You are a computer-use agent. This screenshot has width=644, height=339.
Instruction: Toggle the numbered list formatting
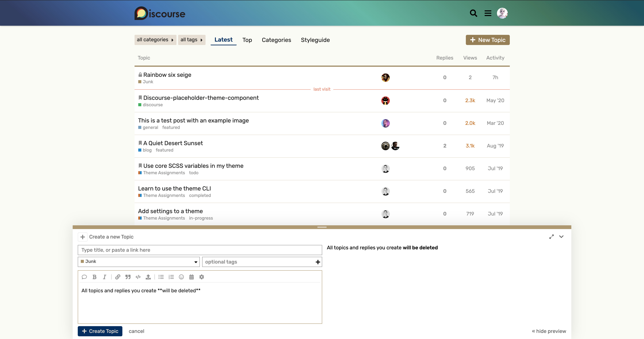171,277
